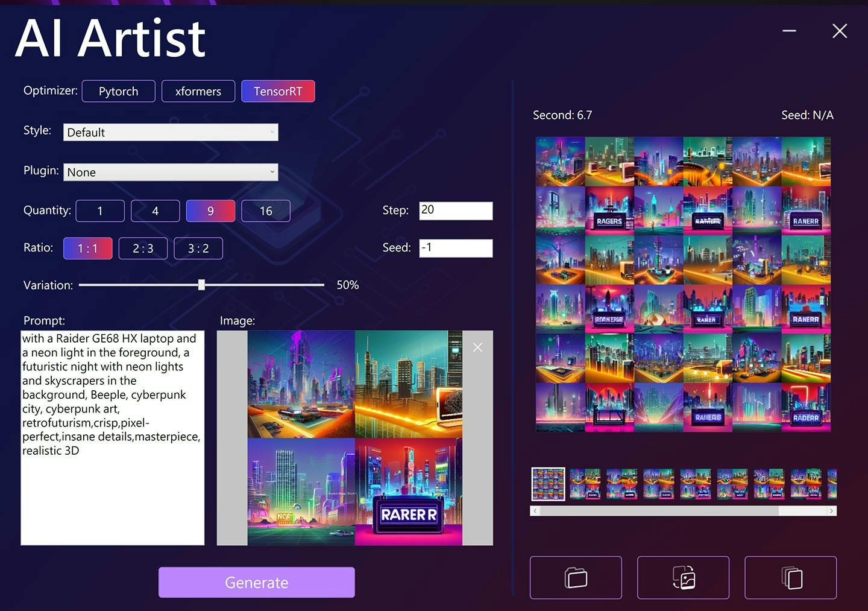Click the picture-with-pages icon button beside the folder button
868x611 pixels.
coord(683,577)
